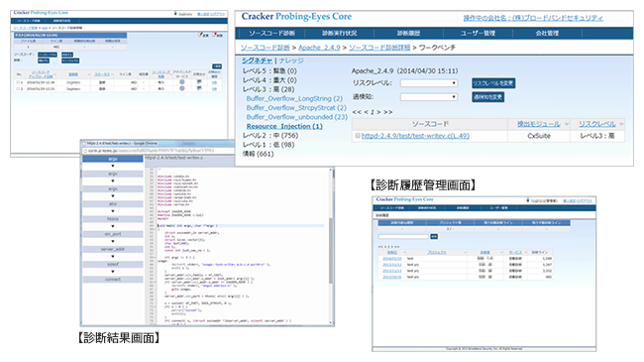Click inquiry flag icon in row 2

point(199,88)
